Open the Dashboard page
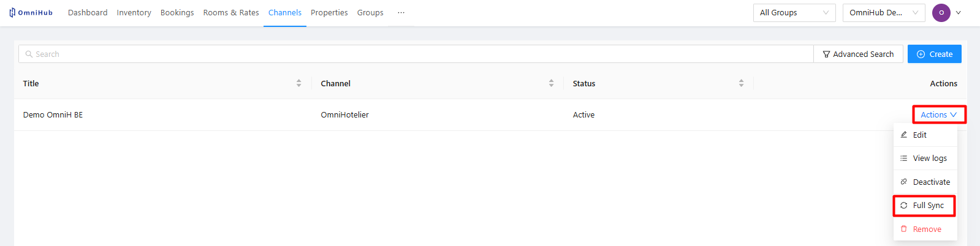The image size is (980, 246). click(x=88, y=12)
